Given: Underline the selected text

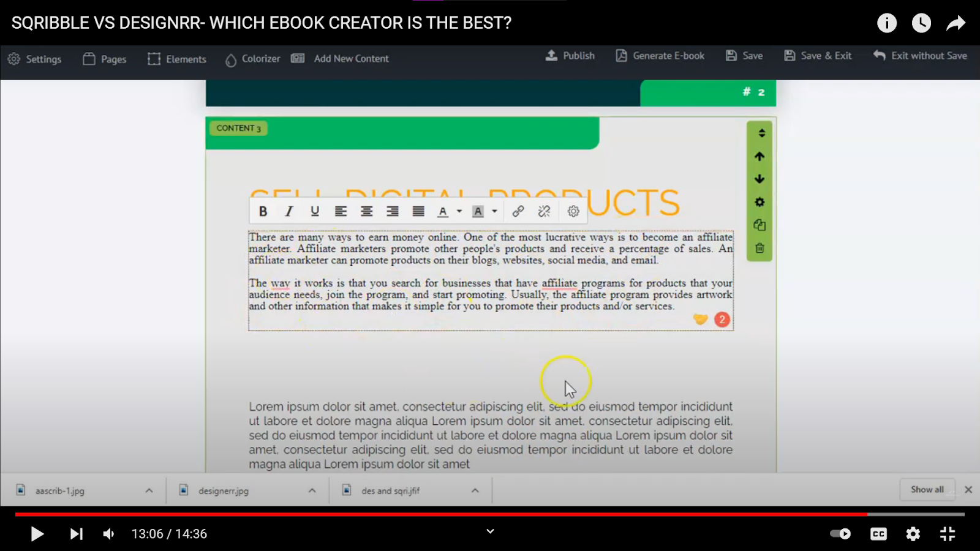Looking at the screenshot, I should [315, 211].
